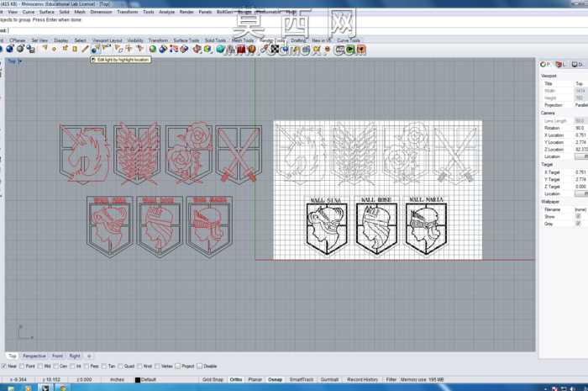Switch to Viewport Layout toolbar tab
Viewport: 588px width, 391px height.
tap(108, 40)
